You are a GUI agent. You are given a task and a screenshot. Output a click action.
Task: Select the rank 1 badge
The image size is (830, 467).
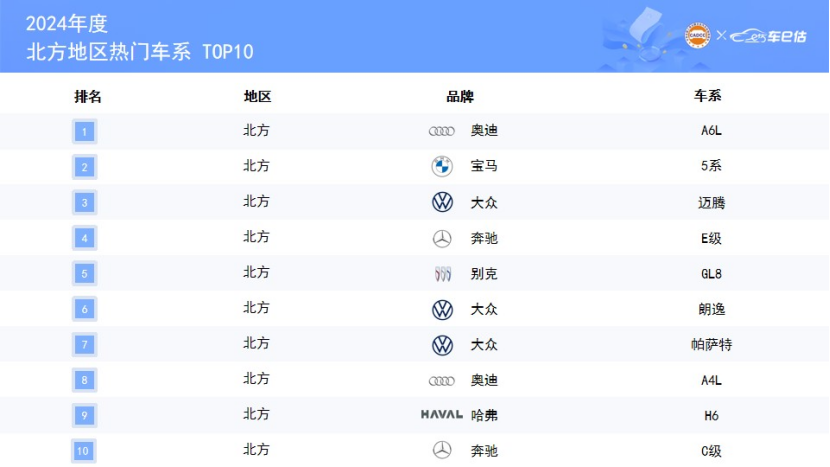(85, 131)
